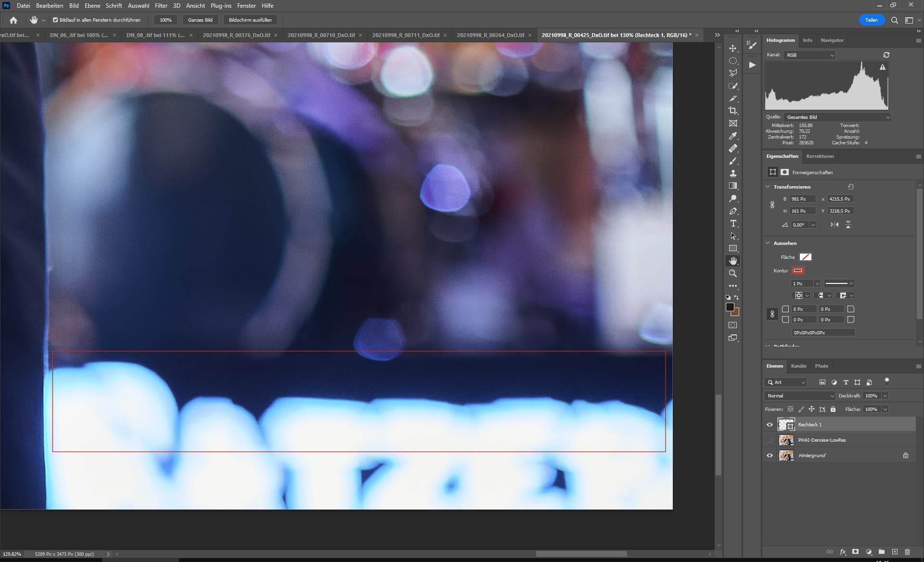This screenshot has height=562, width=924.
Task: Select the Zoom tool in toolbar
Action: point(732,273)
